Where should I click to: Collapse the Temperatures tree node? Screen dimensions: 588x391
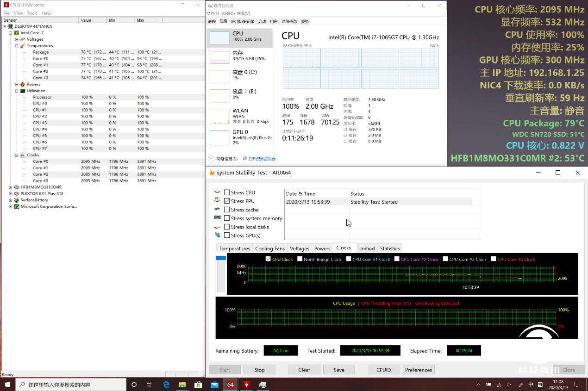coord(17,46)
